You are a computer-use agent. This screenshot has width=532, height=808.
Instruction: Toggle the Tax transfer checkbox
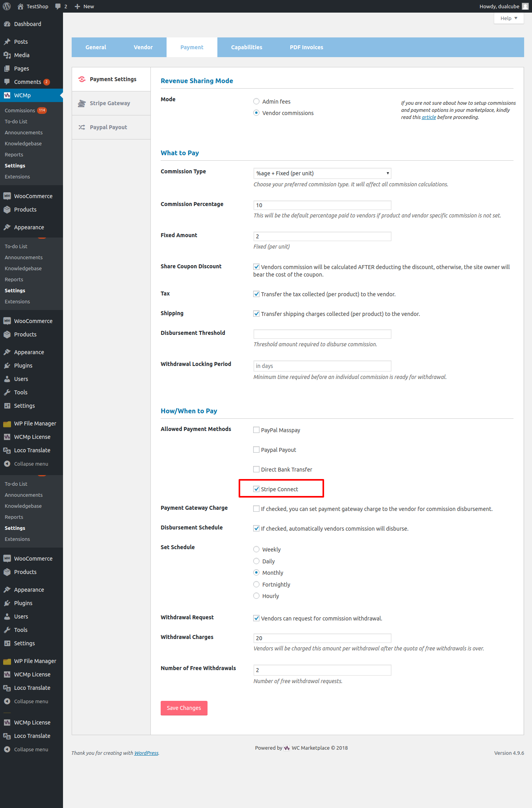pyautogui.click(x=256, y=294)
